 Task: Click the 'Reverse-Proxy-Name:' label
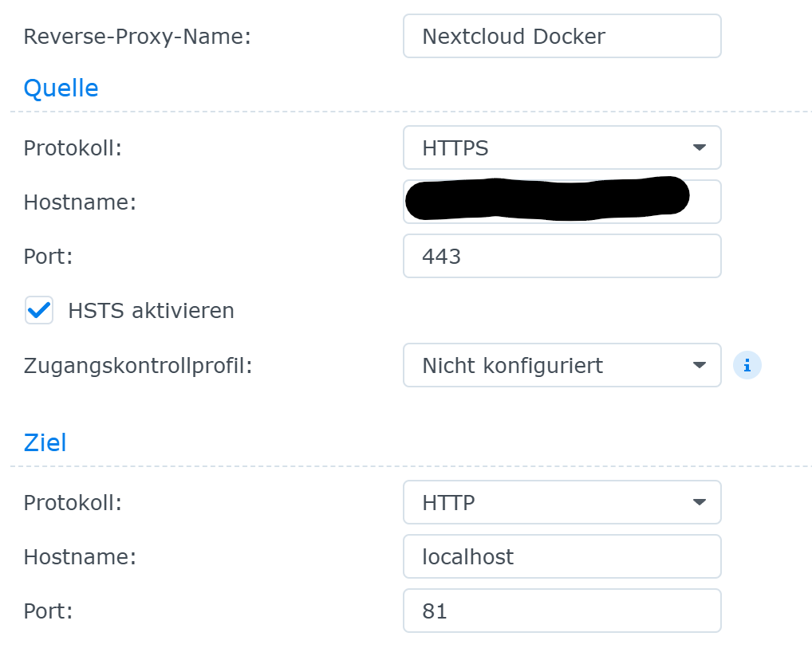click(137, 37)
